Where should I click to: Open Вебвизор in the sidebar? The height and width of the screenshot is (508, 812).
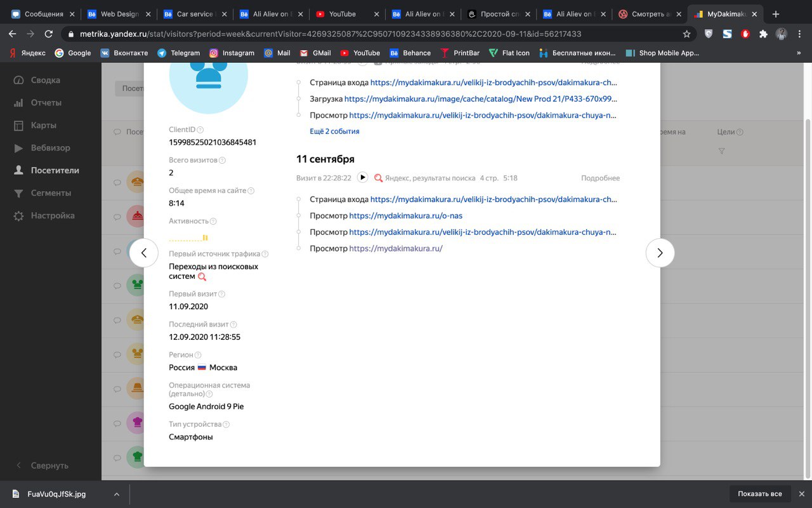(x=51, y=147)
